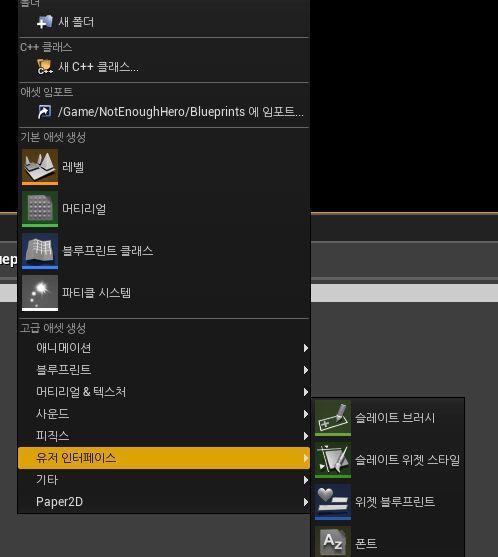
Task: Click the 머티리얼 material icon
Action: coord(40,209)
